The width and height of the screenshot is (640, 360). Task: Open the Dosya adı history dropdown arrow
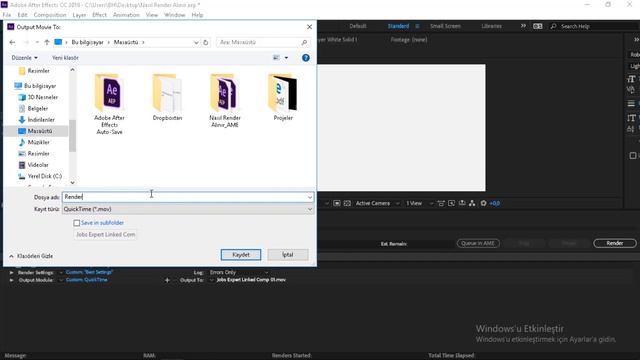(310, 197)
